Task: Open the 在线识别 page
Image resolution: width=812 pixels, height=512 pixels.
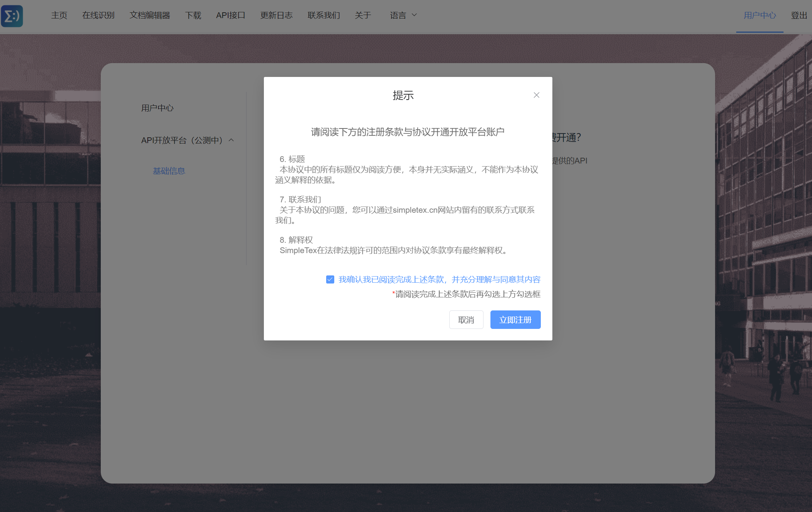Action: [98, 15]
